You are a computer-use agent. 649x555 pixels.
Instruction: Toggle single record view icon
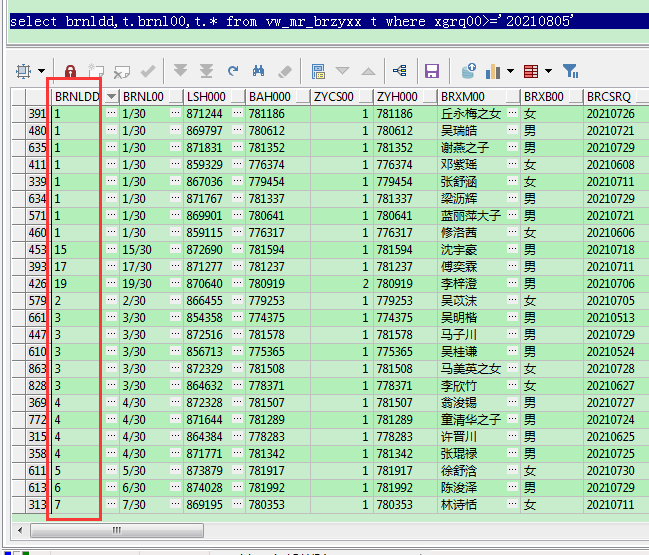(x=318, y=71)
